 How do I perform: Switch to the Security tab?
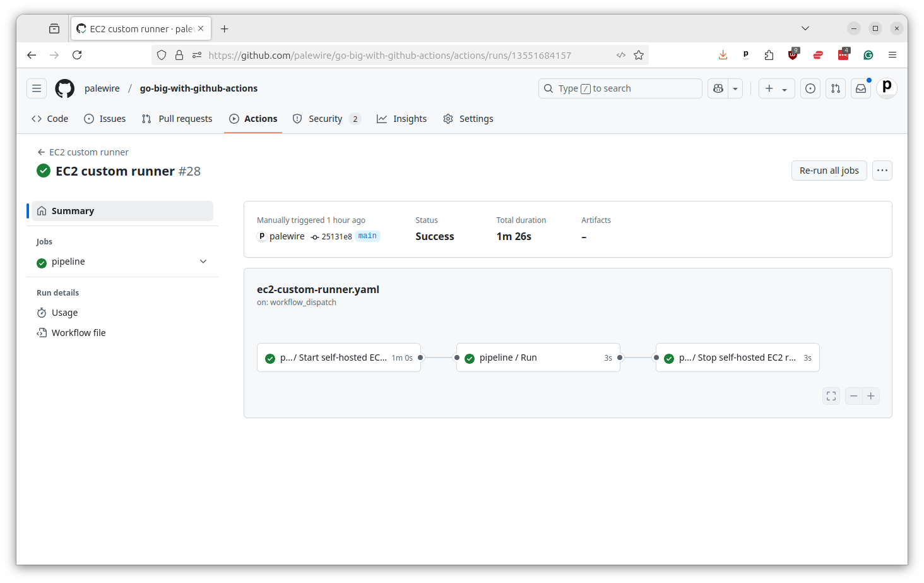tap(326, 118)
